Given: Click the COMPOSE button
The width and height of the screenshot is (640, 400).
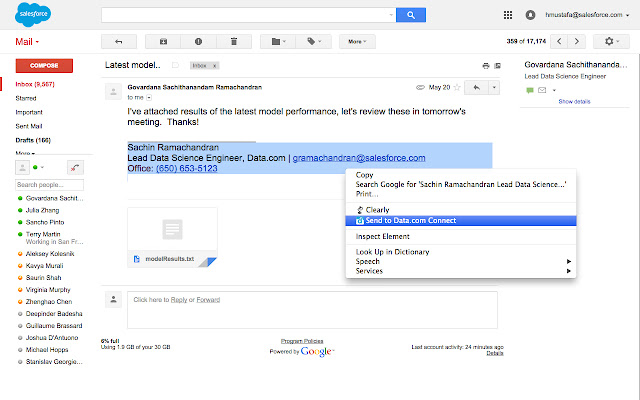Looking at the screenshot, I should coord(44,65).
